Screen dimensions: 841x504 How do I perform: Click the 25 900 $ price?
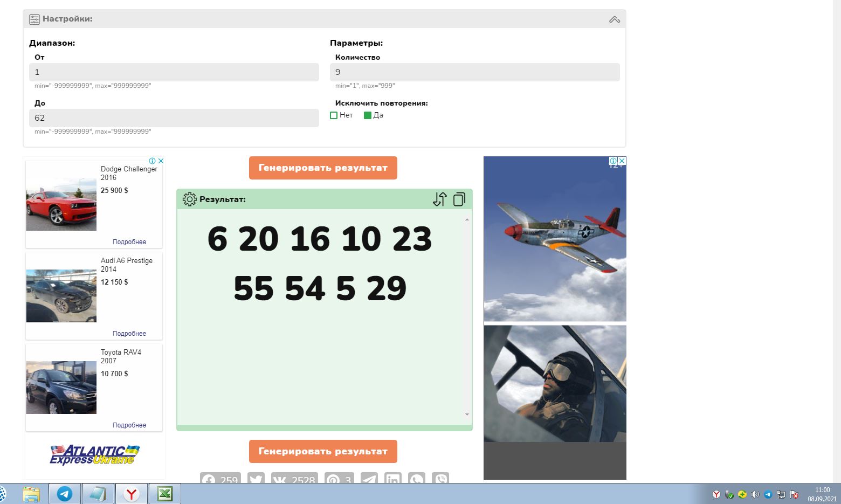click(x=114, y=190)
